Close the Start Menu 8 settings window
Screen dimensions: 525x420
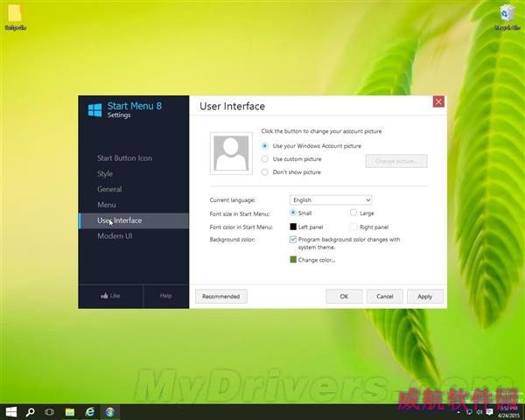tap(438, 101)
